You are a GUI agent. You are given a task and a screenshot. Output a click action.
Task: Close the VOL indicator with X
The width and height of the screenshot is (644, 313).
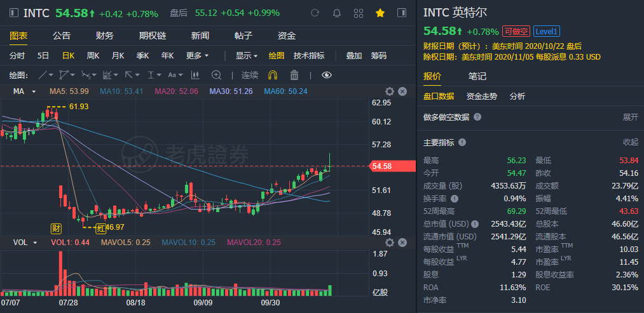[x=402, y=243]
